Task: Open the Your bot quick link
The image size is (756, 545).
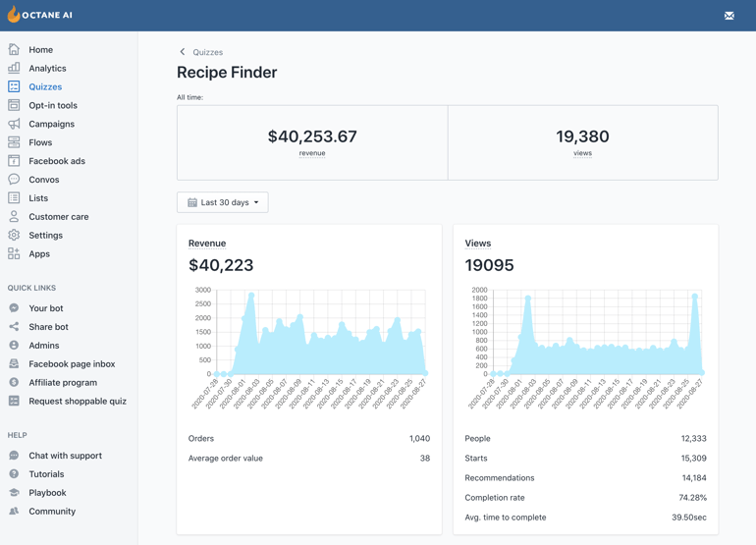Action: [46, 308]
